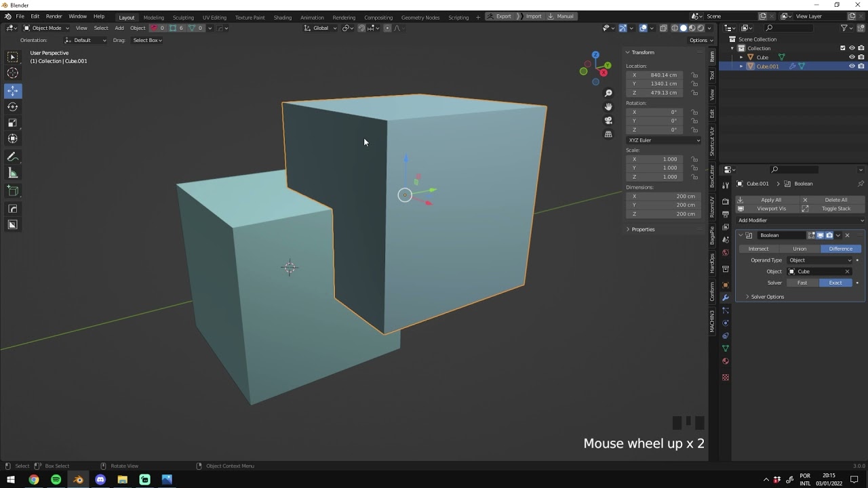868x488 pixels.
Task: Select the Move tool in the toolbar
Action: click(x=12, y=91)
